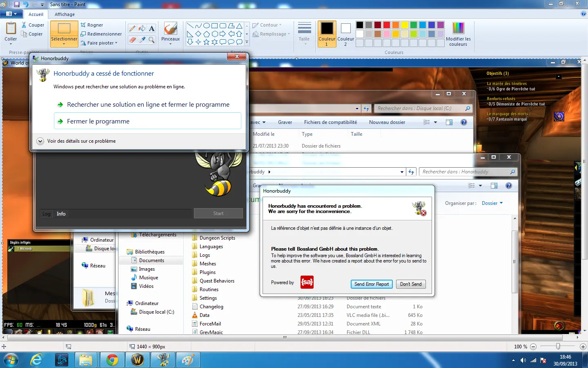Click the volume icon in the system tray
Screen dimensions: 588x368
(523, 360)
